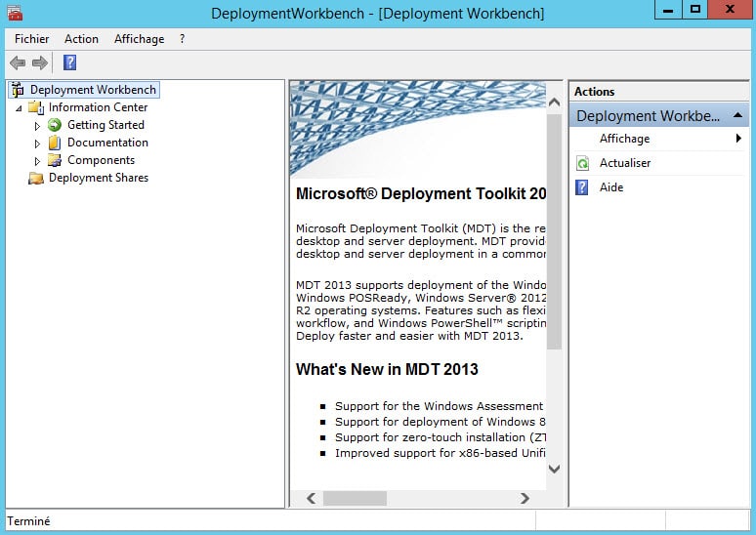Screen dimensions: 756x535
Task: Select Documentation label in the tree
Action: 107,143
